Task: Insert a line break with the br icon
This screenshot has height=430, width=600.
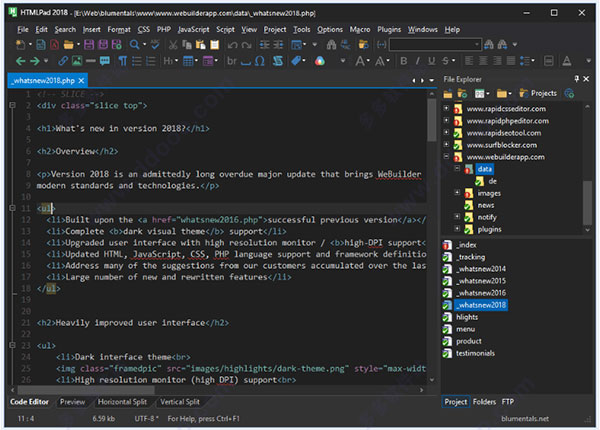Action: tap(232, 61)
